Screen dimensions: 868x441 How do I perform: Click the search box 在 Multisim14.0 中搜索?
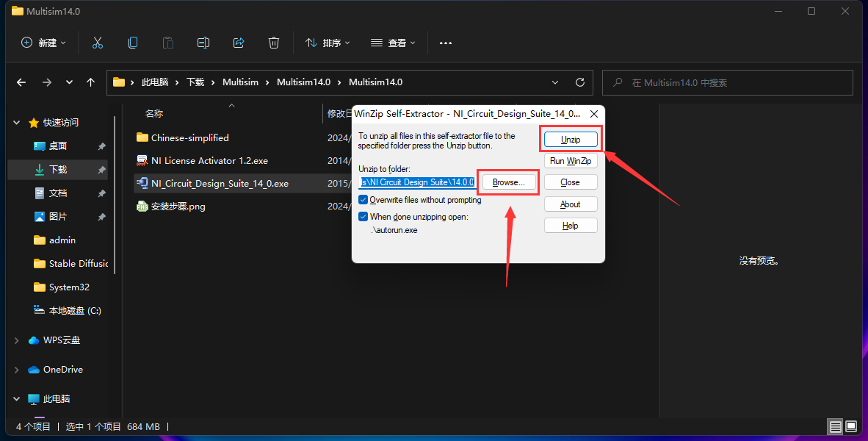click(728, 82)
